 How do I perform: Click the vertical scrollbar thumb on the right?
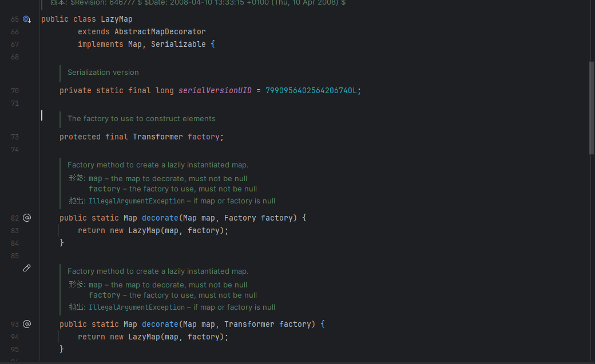point(592,107)
